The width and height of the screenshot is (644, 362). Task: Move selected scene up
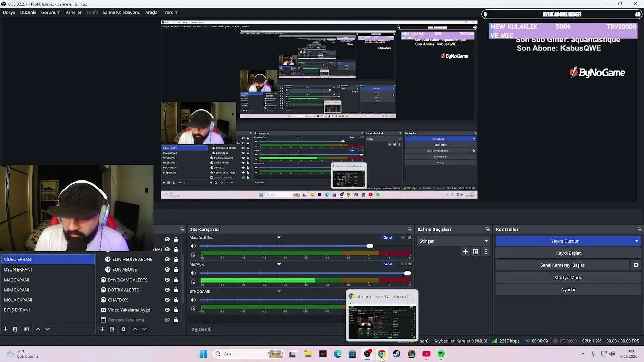coord(38,329)
